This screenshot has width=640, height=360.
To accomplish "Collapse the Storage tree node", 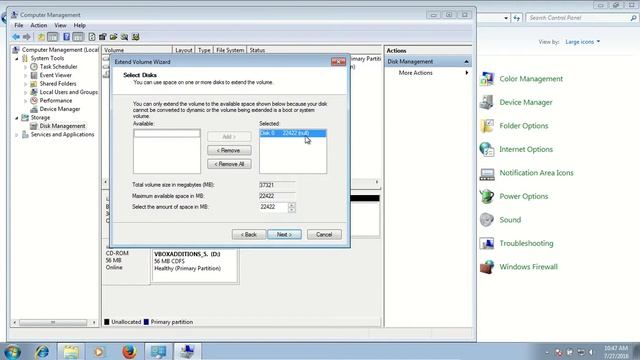I will 17,118.
